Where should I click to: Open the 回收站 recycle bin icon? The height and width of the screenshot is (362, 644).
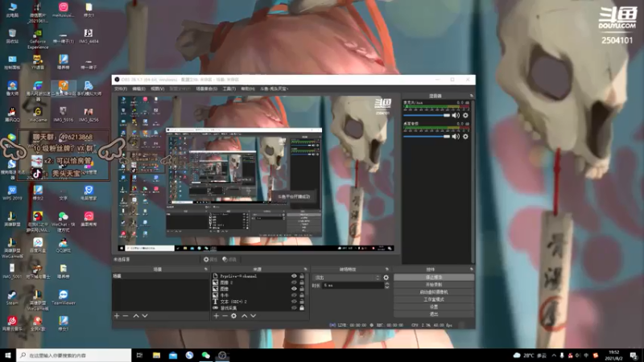click(x=12, y=35)
